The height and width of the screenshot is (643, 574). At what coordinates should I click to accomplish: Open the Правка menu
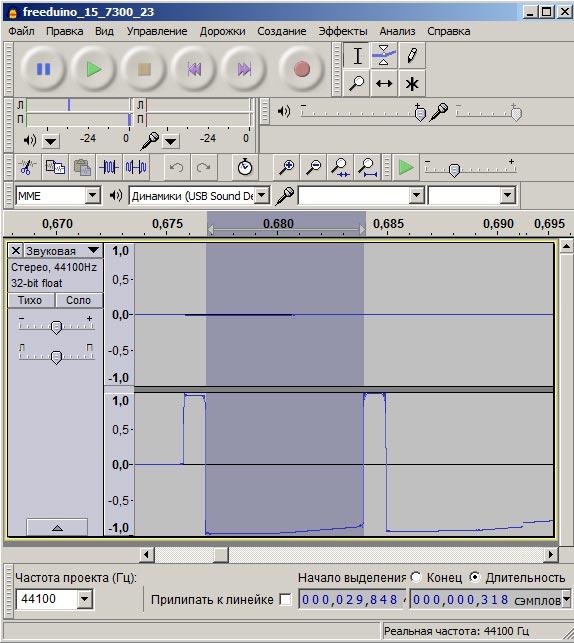pos(64,31)
